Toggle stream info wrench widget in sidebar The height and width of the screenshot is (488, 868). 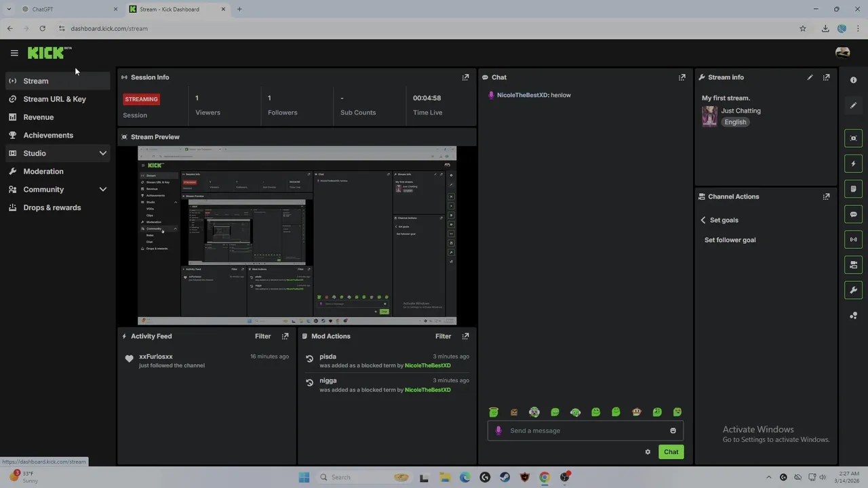tap(853, 290)
